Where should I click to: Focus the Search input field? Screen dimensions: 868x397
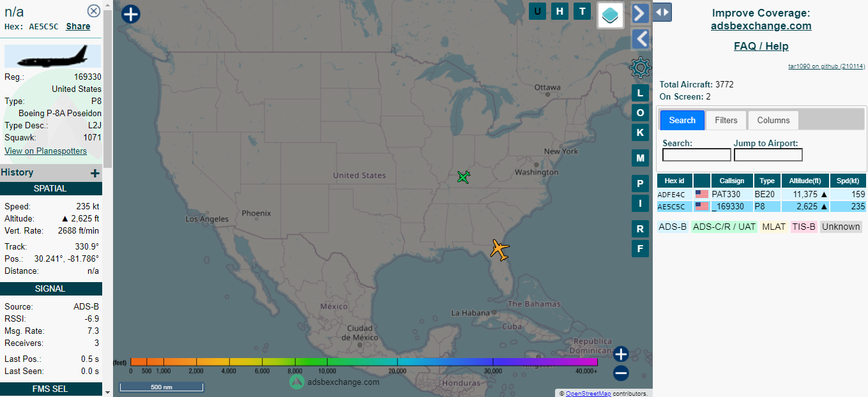[697, 155]
